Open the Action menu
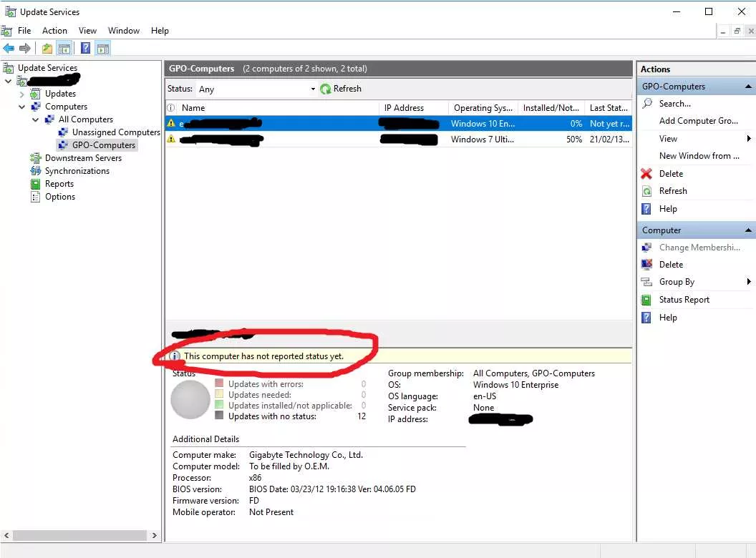The image size is (756, 558). tap(54, 30)
